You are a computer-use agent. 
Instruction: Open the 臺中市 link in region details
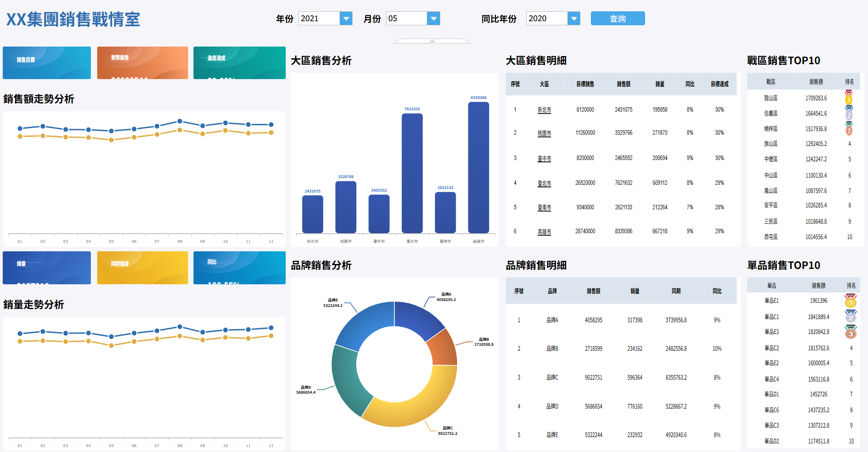tap(544, 159)
